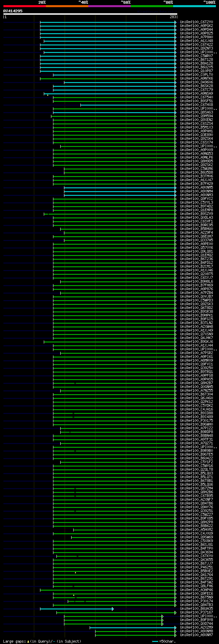Select hit label UniRef100_Q41764
The image size is (219, 644).
(196, 575)
